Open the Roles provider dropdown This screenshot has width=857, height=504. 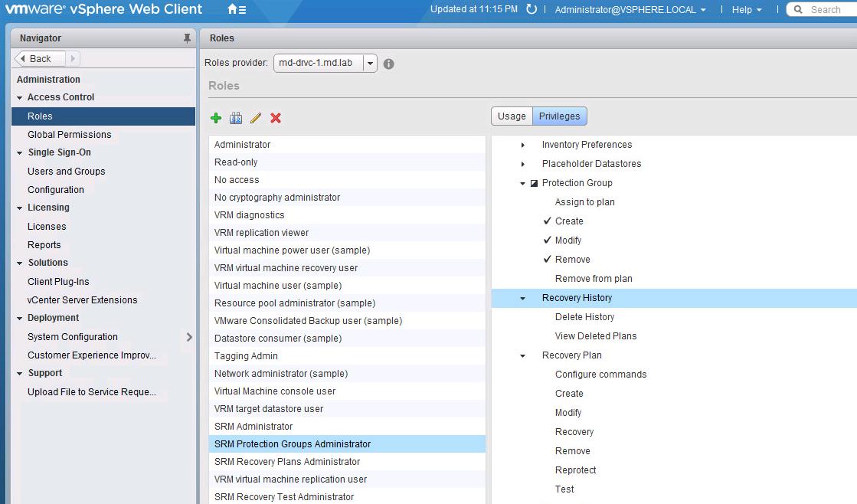click(x=370, y=64)
